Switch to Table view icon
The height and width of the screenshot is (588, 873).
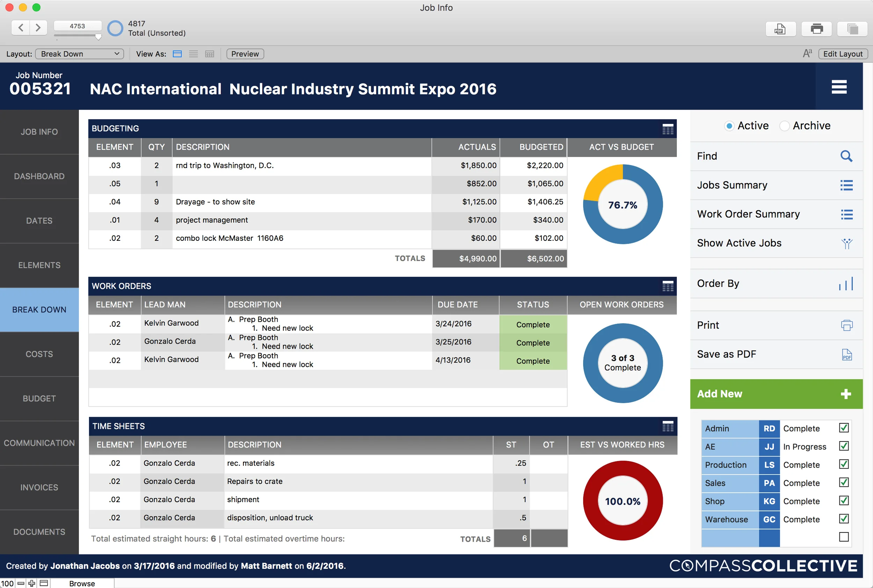[210, 54]
